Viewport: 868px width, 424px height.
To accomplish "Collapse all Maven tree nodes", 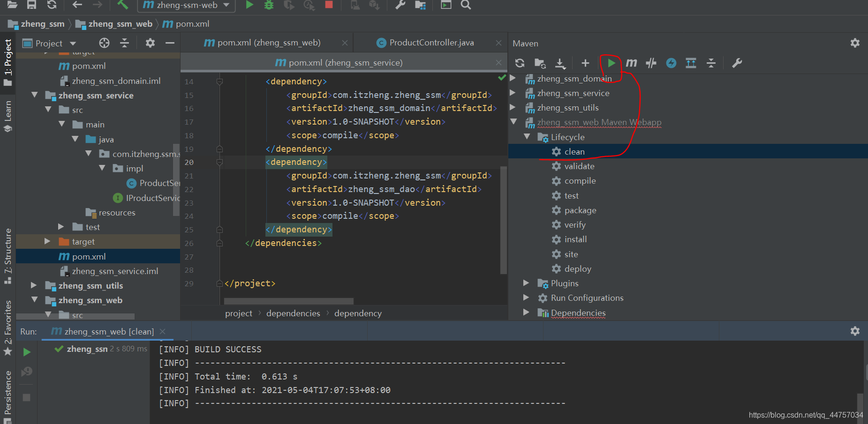I will coord(711,63).
